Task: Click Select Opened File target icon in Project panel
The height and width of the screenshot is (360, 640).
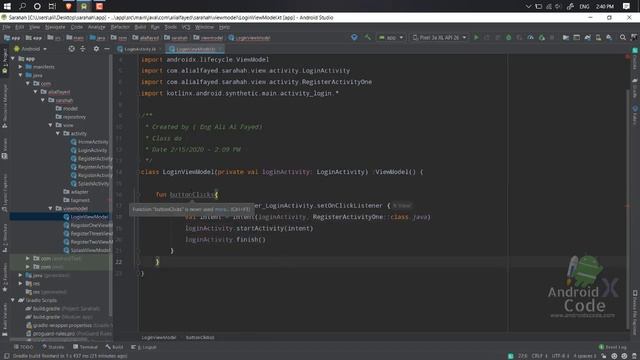Action: [71, 49]
